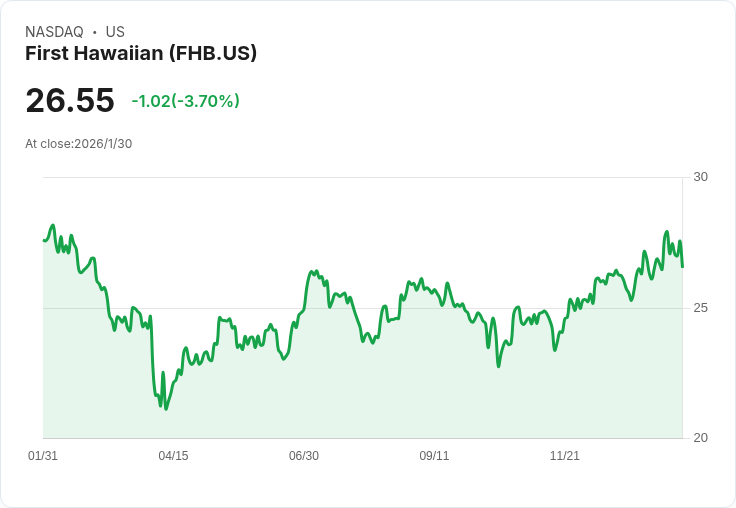The width and height of the screenshot is (736, 508).
Task: Click the NASDAQ exchange label
Action: 54,32
